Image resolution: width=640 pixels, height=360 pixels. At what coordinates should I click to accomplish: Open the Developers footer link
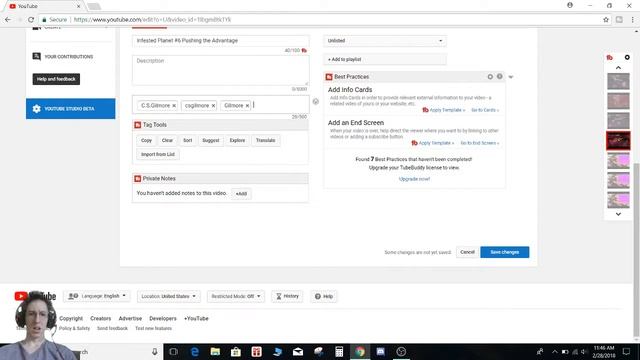pos(163,318)
